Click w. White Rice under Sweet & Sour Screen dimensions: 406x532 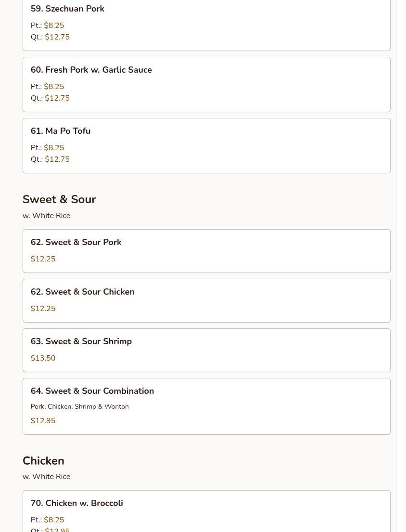[x=47, y=216]
